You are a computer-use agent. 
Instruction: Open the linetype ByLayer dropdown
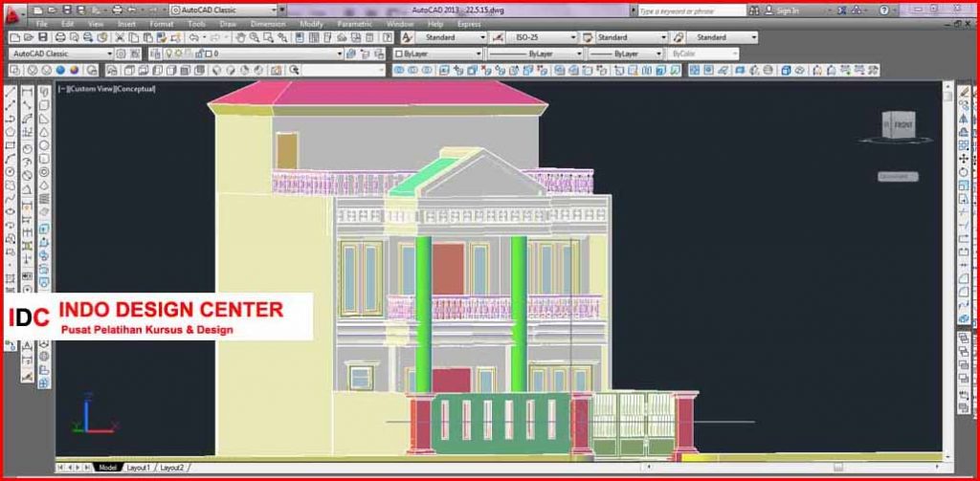[x=535, y=55]
